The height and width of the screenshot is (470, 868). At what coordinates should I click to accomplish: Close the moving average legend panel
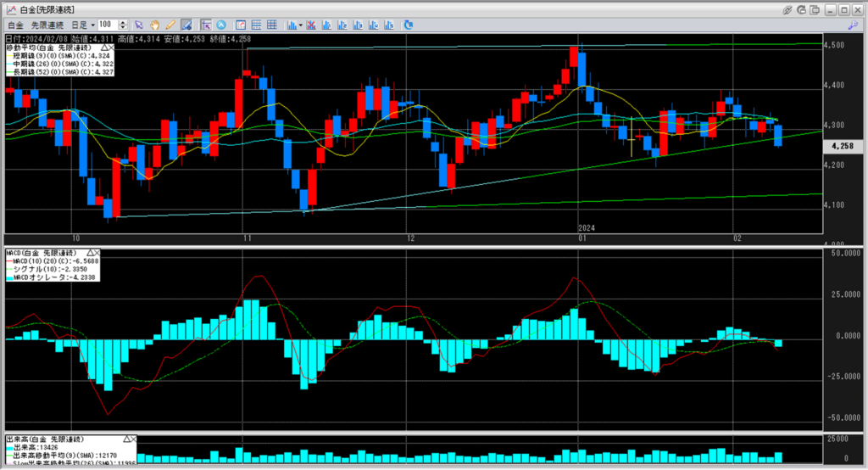pos(111,48)
